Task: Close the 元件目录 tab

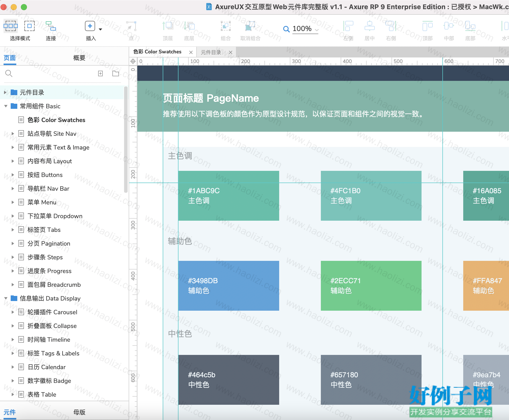Action: (231, 52)
